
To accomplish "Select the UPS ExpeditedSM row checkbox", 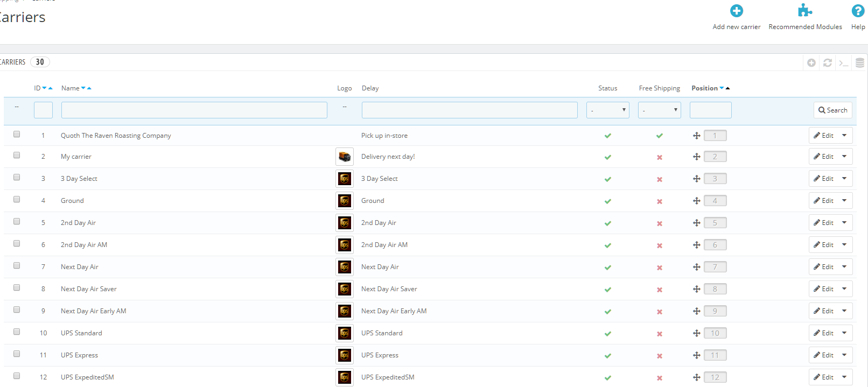I will pyautogui.click(x=17, y=376).
